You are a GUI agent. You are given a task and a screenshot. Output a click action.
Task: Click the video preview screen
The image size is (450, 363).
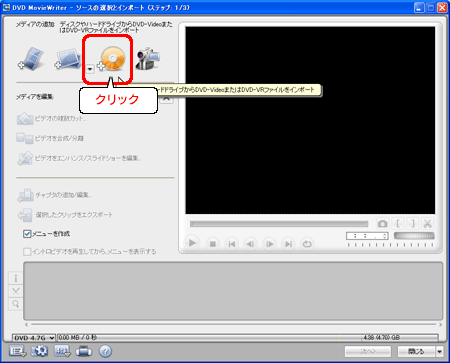[310, 120]
